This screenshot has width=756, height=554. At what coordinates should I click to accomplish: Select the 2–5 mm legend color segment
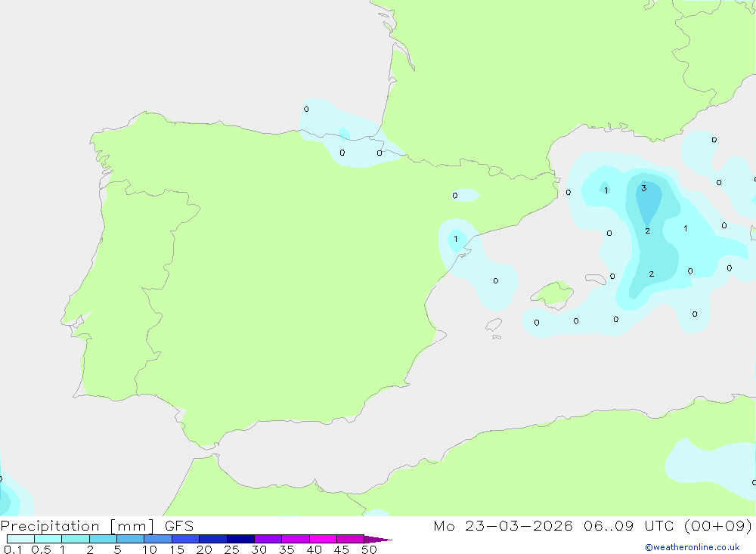point(103,539)
